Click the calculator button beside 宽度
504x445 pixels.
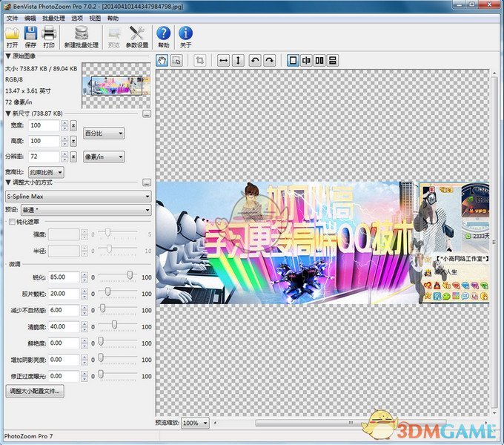coord(73,125)
